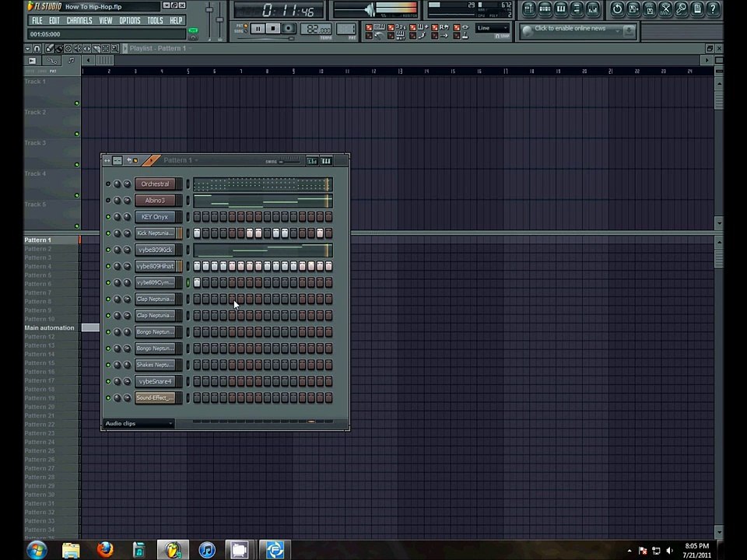Open the keyboard editor in step sequencer
747x560 pixels.
tap(326, 161)
